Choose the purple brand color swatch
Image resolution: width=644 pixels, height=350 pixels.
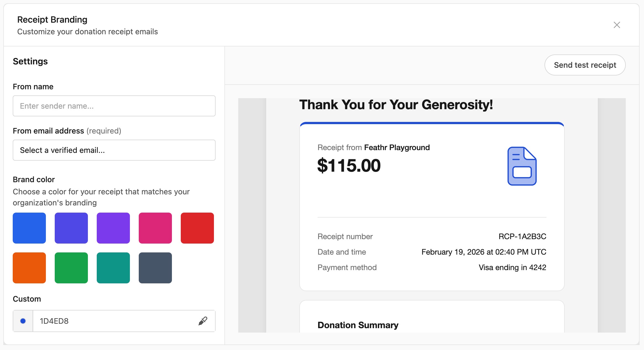coord(113,228)
